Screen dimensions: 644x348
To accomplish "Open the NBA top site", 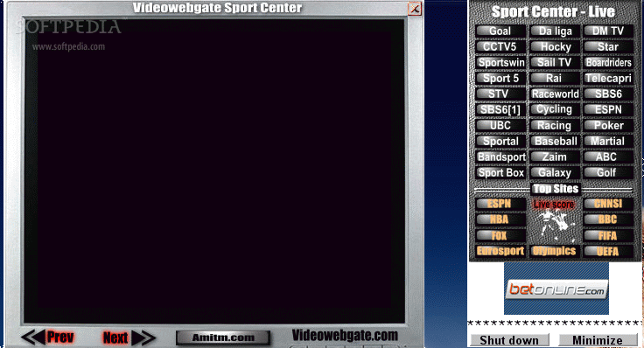I will click(500, 219).
